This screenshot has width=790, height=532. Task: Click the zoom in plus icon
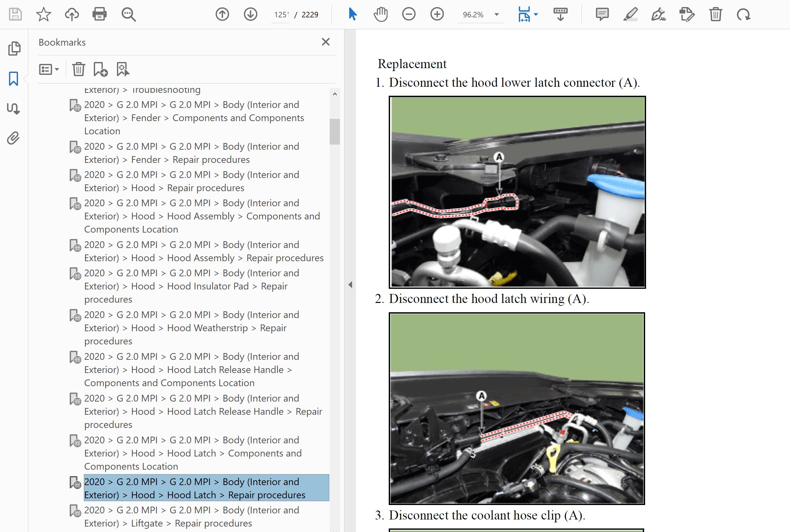click(x=437, y=14)
